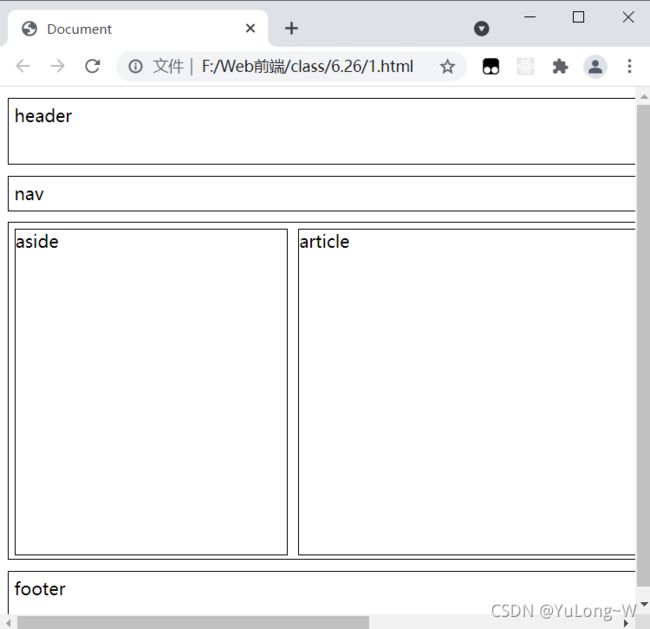The image size is (650, 629).
Task: Minimize the browser window
Action: [x=530, y=17]
